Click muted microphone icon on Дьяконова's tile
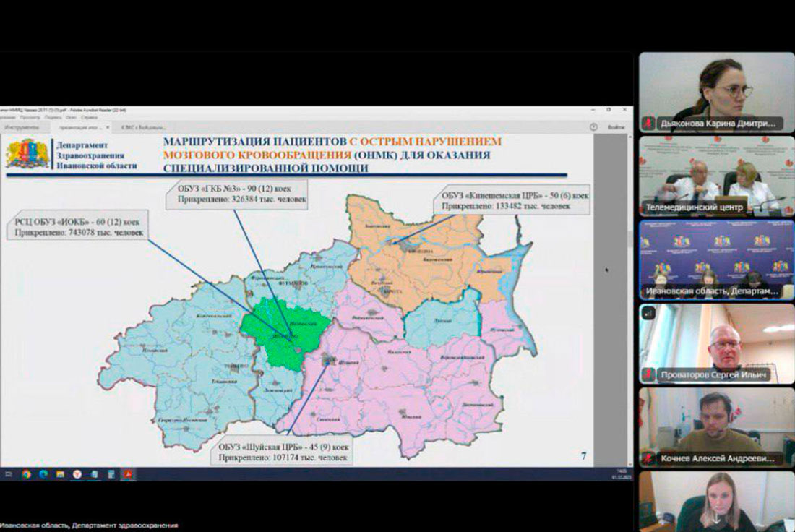Screen dimensions: 795x532 click(648, 124)
